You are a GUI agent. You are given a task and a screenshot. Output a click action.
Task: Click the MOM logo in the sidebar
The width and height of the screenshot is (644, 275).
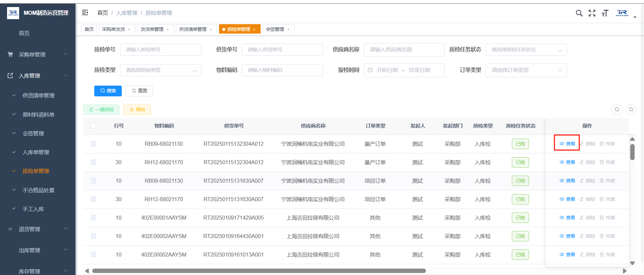[x=13, y=13]
